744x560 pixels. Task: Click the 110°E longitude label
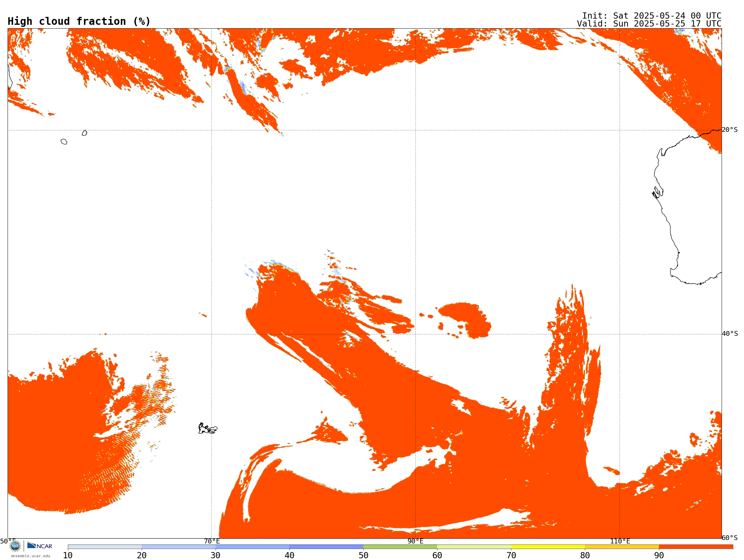[620, 541]
